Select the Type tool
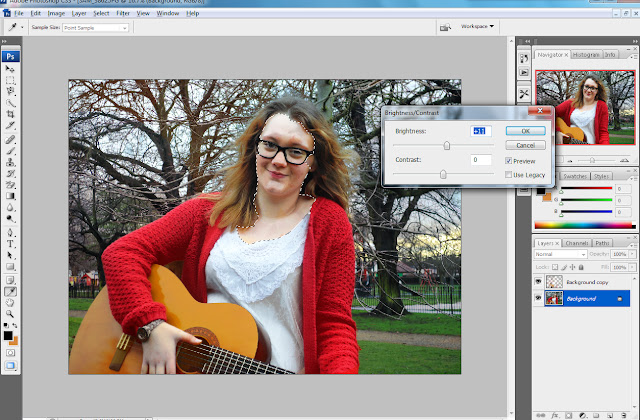Viewport: 640px width, 420px height. pyautogui.click(x=10, y=244)
